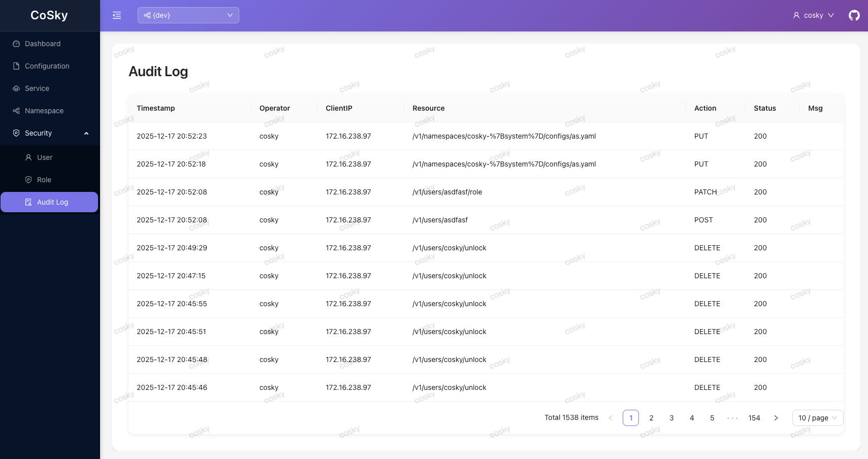Switch to the User page under Security
868x459 pixels.
point(44,157)
